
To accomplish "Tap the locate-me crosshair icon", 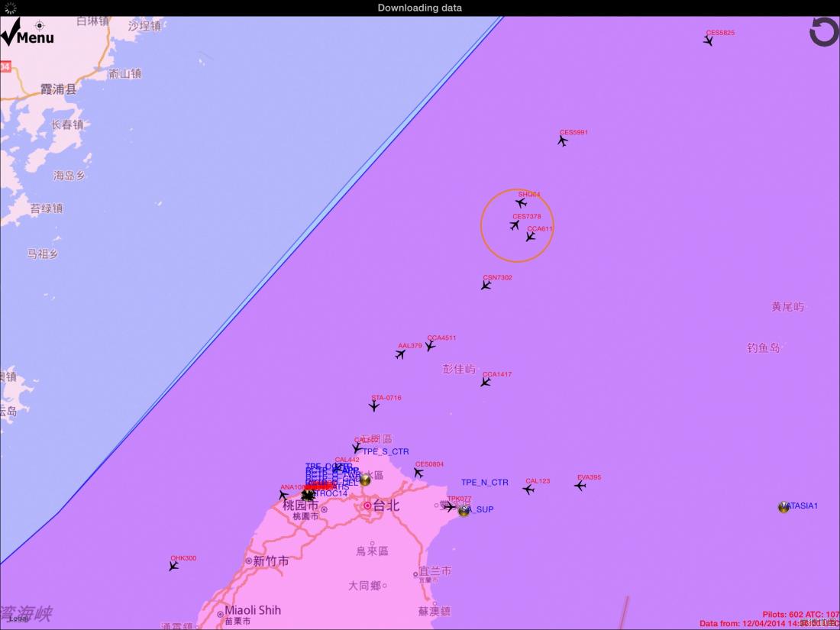I will [39, 25].
